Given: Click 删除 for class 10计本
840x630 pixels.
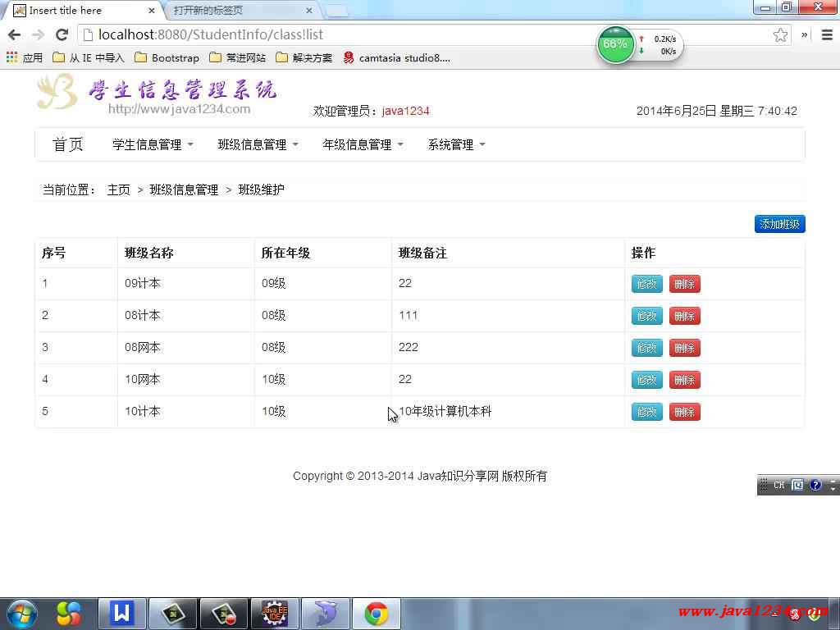Looking at the screenshot, I should (x=684, y=412).
